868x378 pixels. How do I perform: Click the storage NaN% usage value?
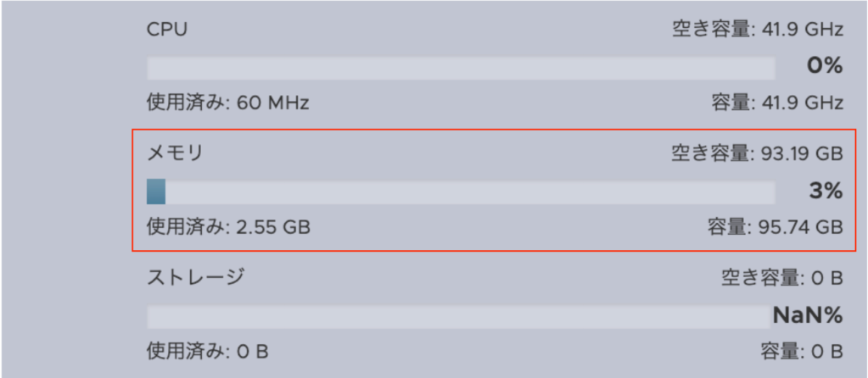(807, 316)
